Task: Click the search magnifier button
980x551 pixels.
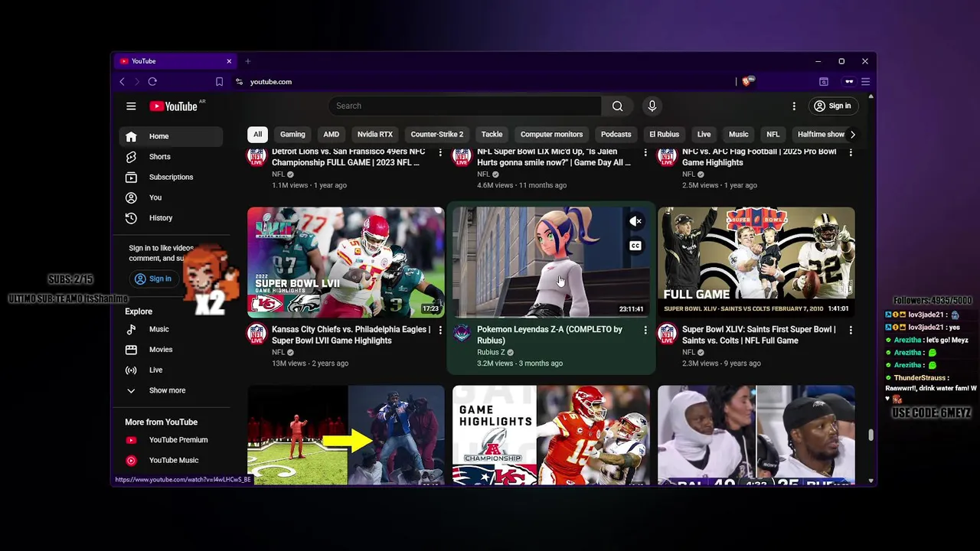Action: coord(617,106)
